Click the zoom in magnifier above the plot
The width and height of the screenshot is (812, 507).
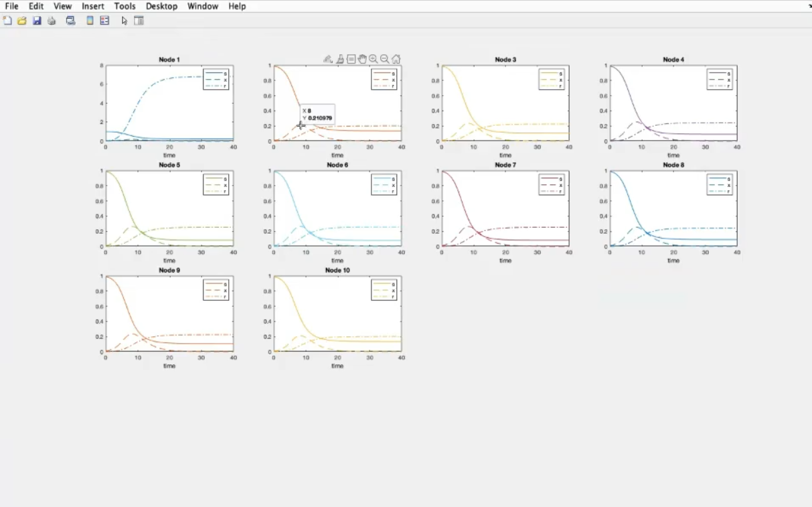click(x=374, y=59)
